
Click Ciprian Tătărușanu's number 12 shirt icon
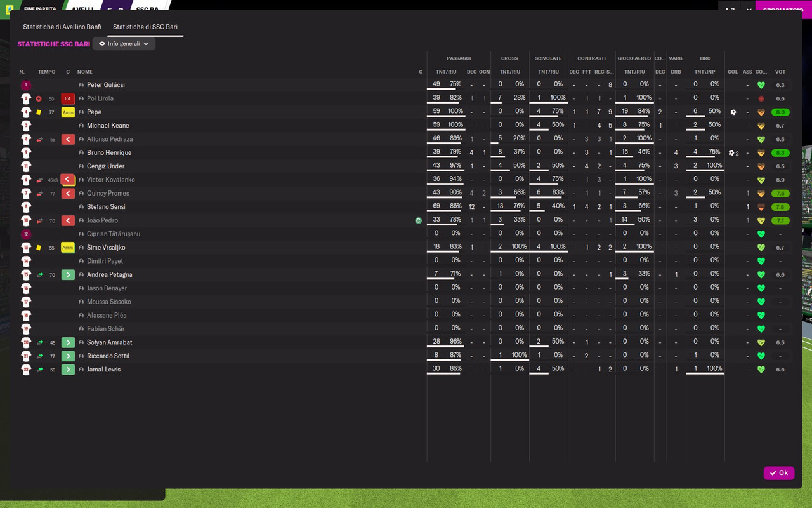click(x=25, y=234)
